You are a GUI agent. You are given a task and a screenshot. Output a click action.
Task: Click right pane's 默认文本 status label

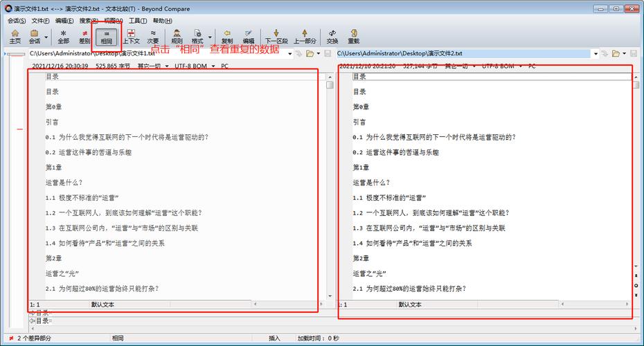pos(410,304)
